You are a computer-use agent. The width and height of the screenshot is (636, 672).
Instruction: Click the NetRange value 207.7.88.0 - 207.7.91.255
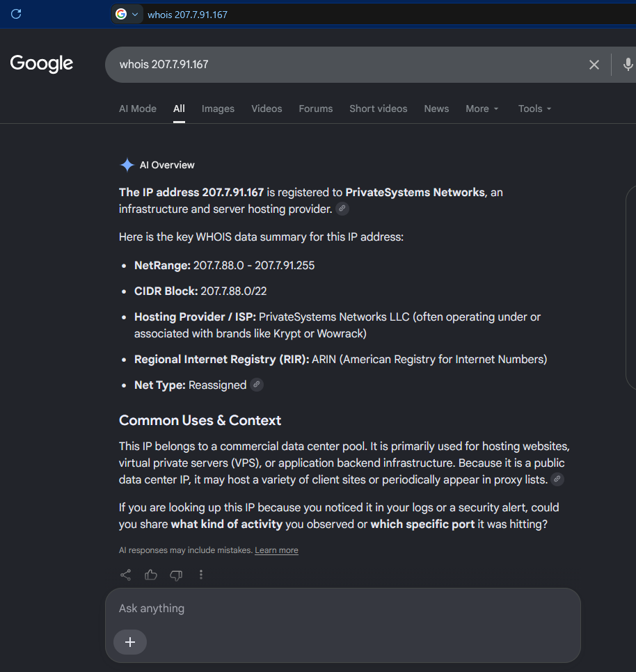(x=254, y=266)
